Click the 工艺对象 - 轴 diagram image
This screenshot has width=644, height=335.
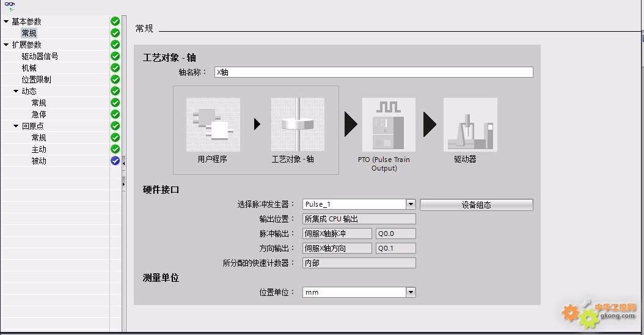point(298,125)
